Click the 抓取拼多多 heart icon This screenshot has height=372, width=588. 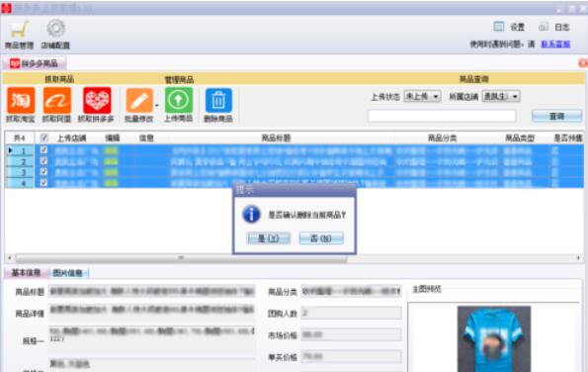(x=97, y=100)
